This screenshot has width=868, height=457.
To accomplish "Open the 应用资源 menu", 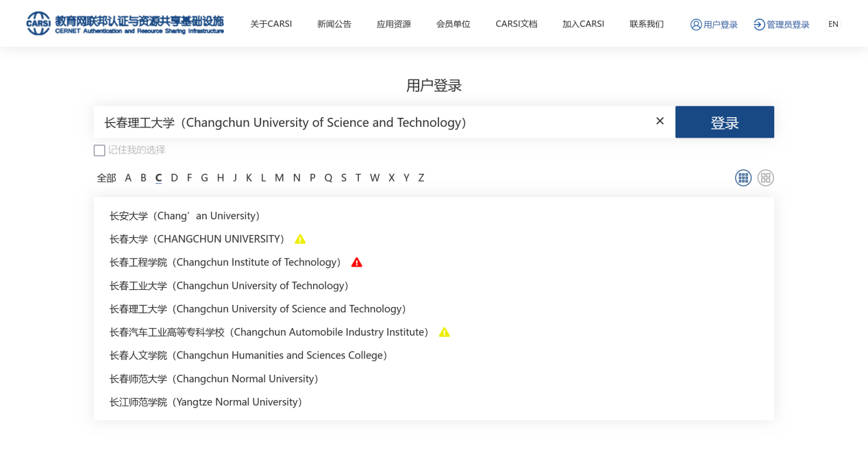I will pos(394,24).
